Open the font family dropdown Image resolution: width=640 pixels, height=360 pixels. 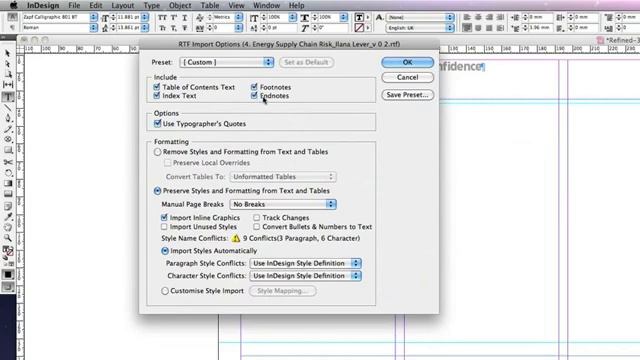[x=93, y=18]
